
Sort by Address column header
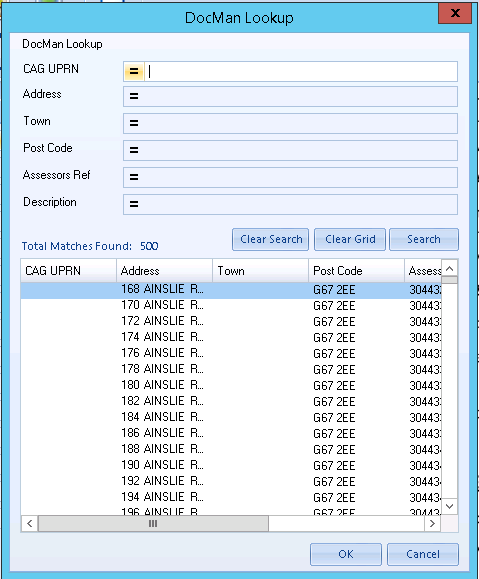pos(164,271)
